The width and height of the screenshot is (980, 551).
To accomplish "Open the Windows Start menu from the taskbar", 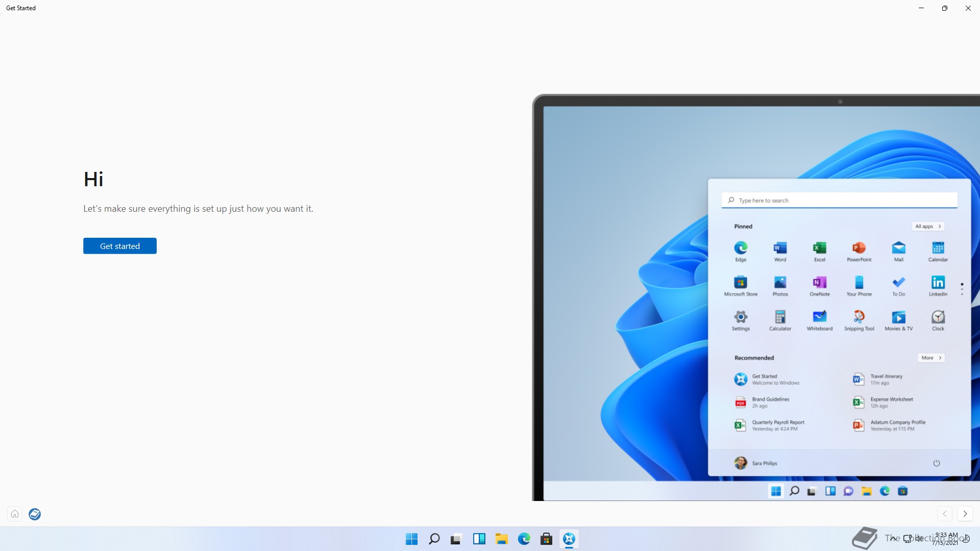I will point(411,539).
